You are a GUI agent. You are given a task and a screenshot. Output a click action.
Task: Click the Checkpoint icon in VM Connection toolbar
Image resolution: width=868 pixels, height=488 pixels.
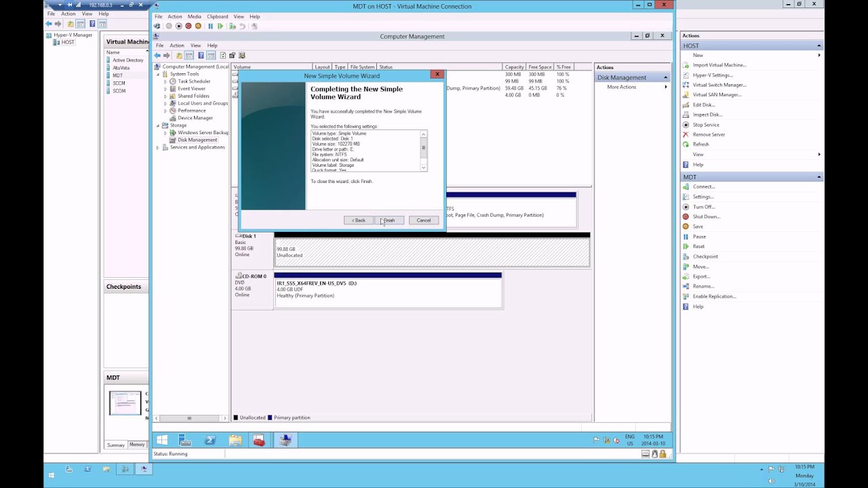(233, 26)
